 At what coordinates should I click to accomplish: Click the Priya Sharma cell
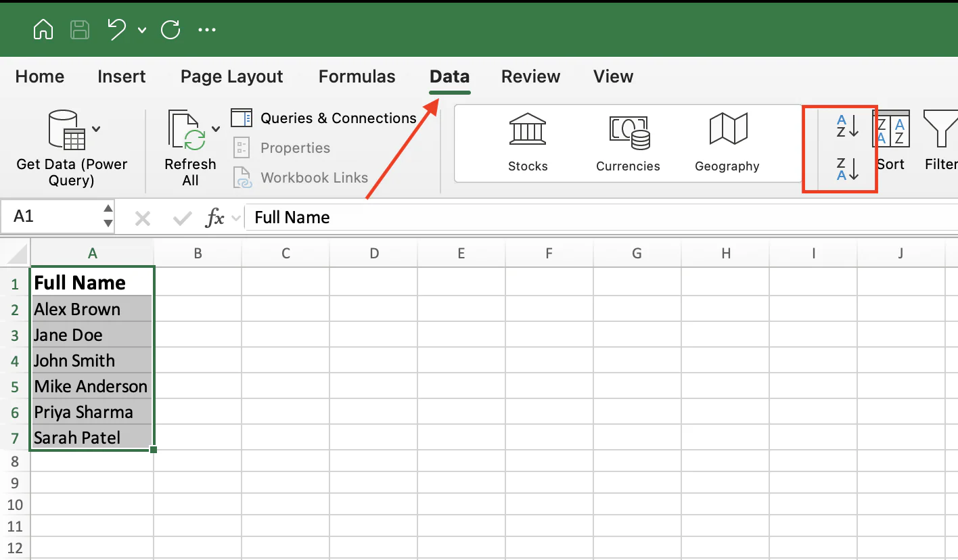(93, 412)
